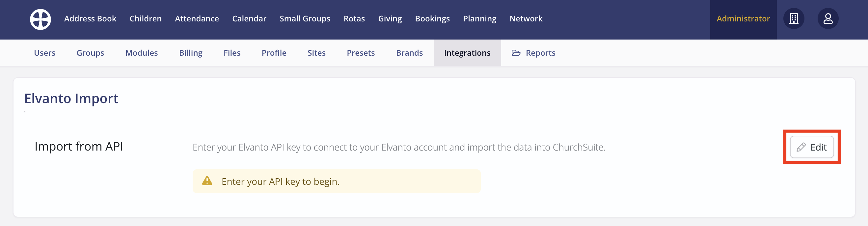The image size is (868, 226).
Task: Click the Administrator link
Action: pos(743,18)
